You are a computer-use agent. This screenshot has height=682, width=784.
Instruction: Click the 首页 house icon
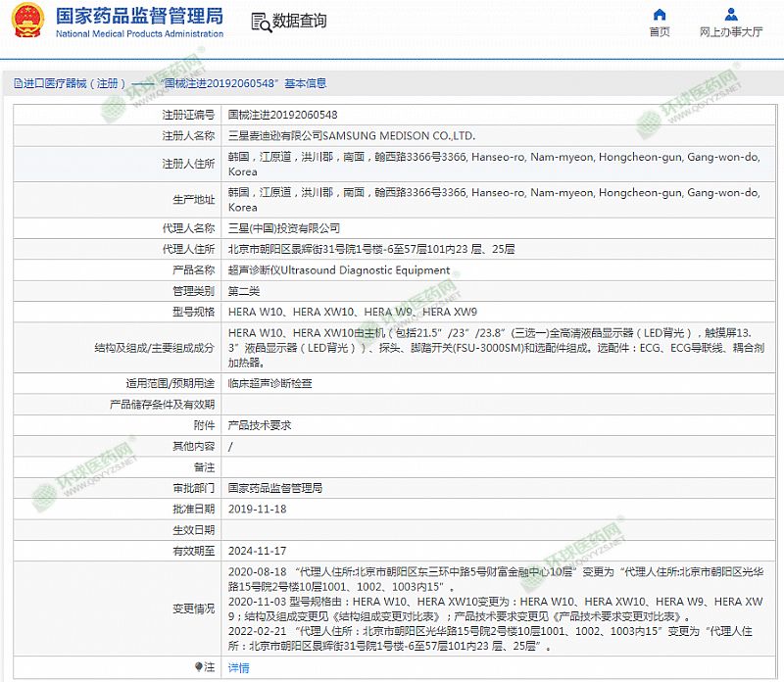coord(660,15)
